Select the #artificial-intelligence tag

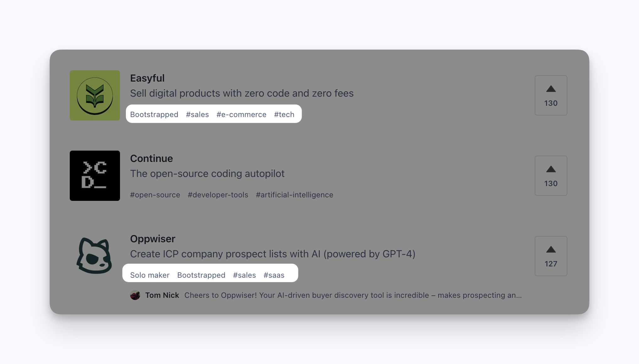(x=294, y=195)
